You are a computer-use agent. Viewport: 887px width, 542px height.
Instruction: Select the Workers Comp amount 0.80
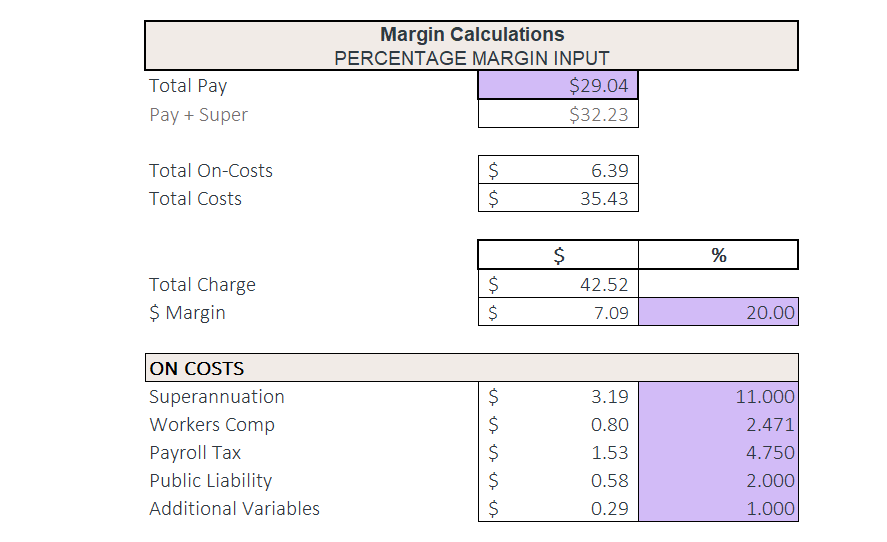(x=558, y=425)
